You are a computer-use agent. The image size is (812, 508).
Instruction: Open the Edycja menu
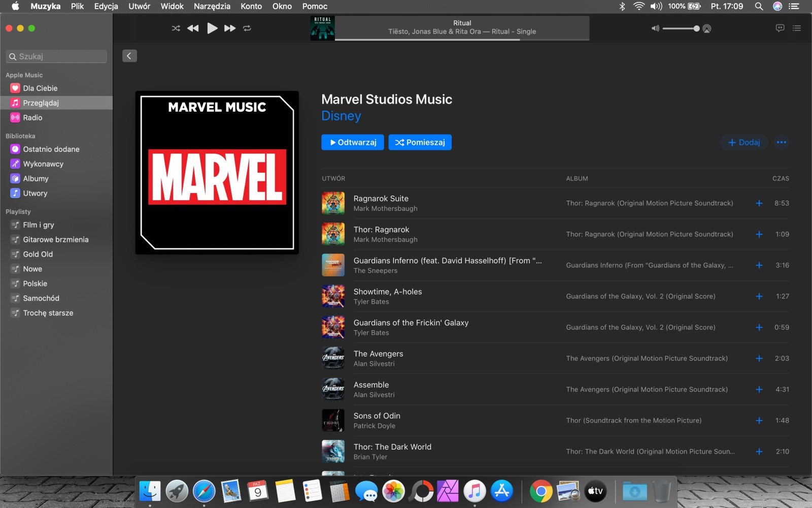(106, 6)
